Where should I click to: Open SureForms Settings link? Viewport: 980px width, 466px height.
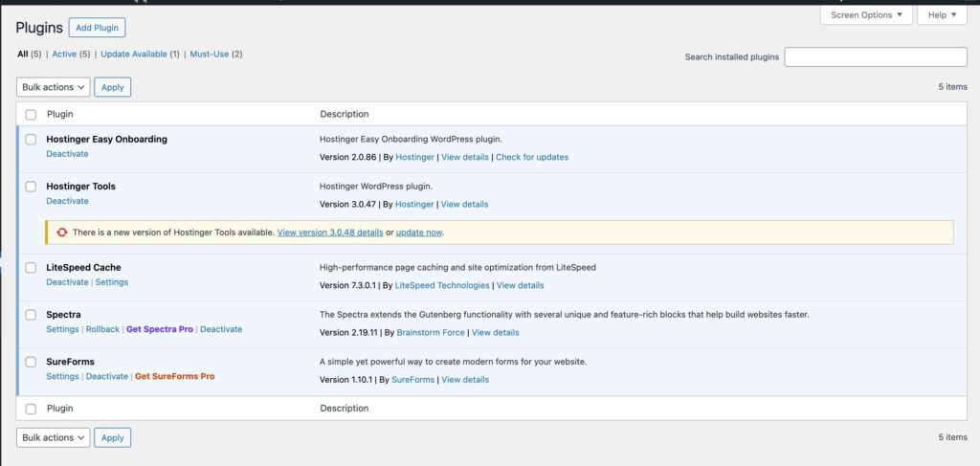[62, 377]
